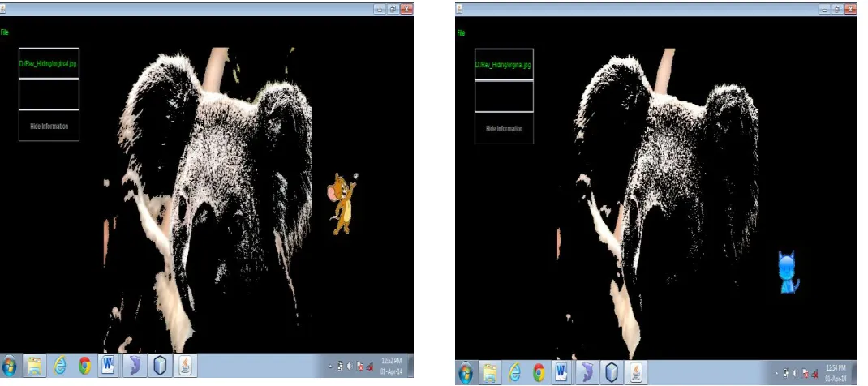Click the orginal.jpg path field in right window

504,65
